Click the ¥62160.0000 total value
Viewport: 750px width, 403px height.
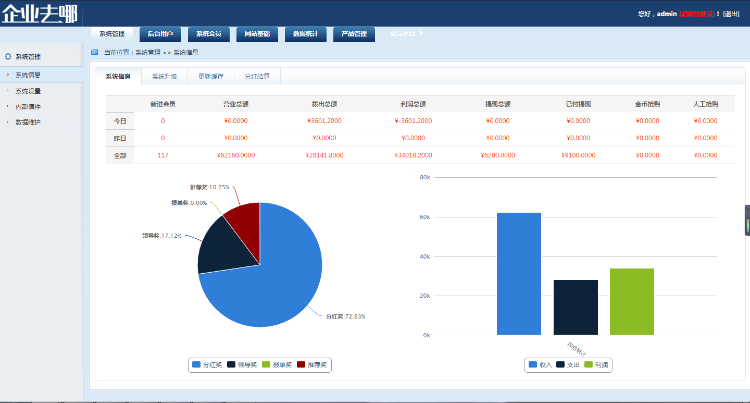[236, 155]
